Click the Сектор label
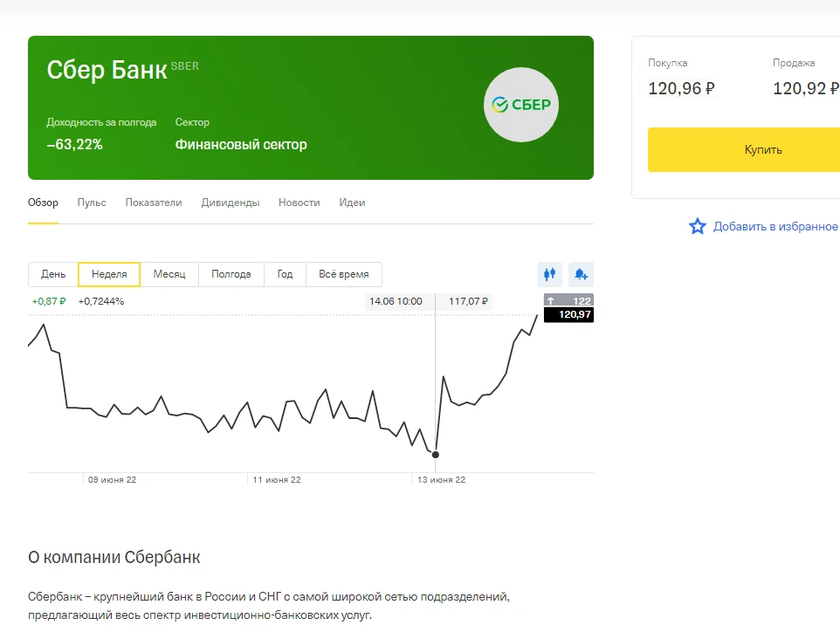 192,122
